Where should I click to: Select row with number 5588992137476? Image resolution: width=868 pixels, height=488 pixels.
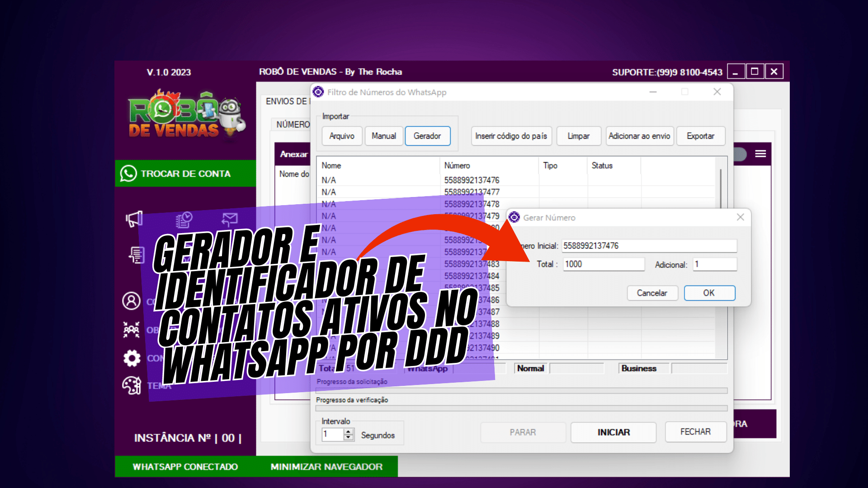[x=516, y=180]
